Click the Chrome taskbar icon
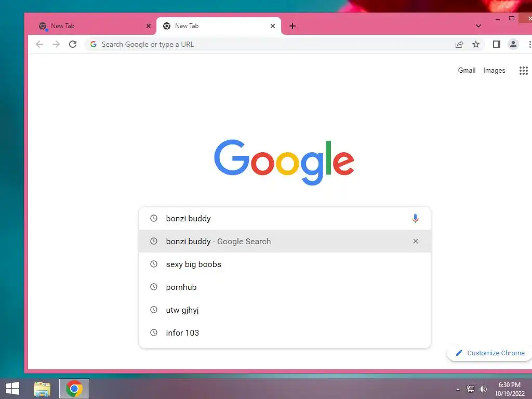This screenshot has height=399, width=532. [x=74, y=389]
